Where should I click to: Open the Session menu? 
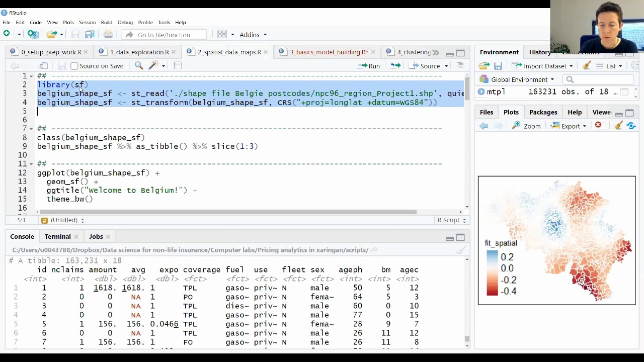87,22
